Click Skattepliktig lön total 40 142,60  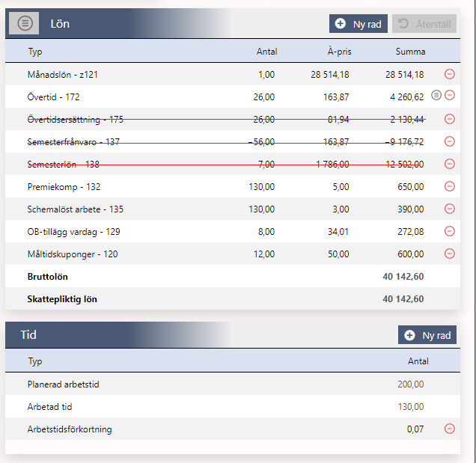click(403, 299)
